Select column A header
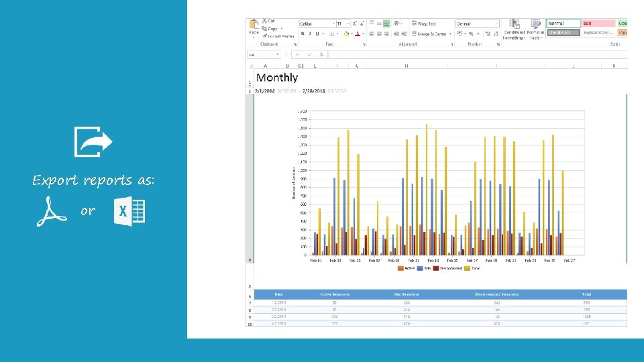The width and height of the screenshot is (644, 362). coord(266,66)
